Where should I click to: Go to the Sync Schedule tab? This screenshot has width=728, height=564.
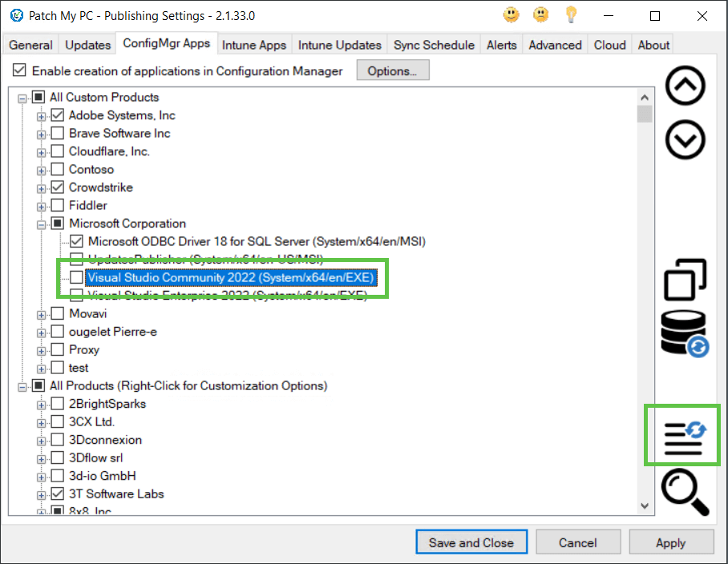(434, 45)
